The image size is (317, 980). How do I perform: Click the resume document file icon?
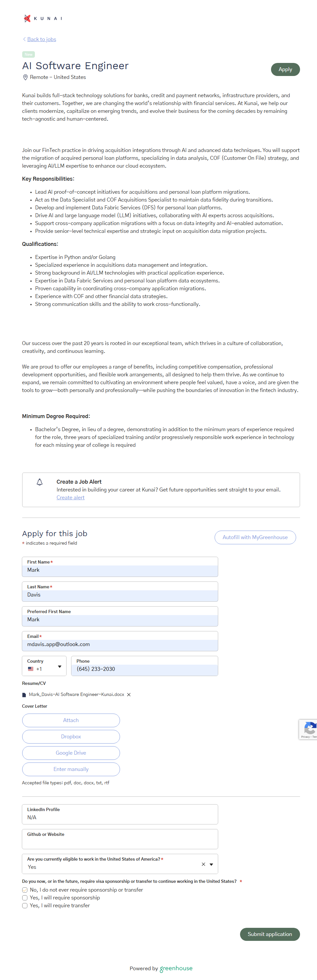24,695
